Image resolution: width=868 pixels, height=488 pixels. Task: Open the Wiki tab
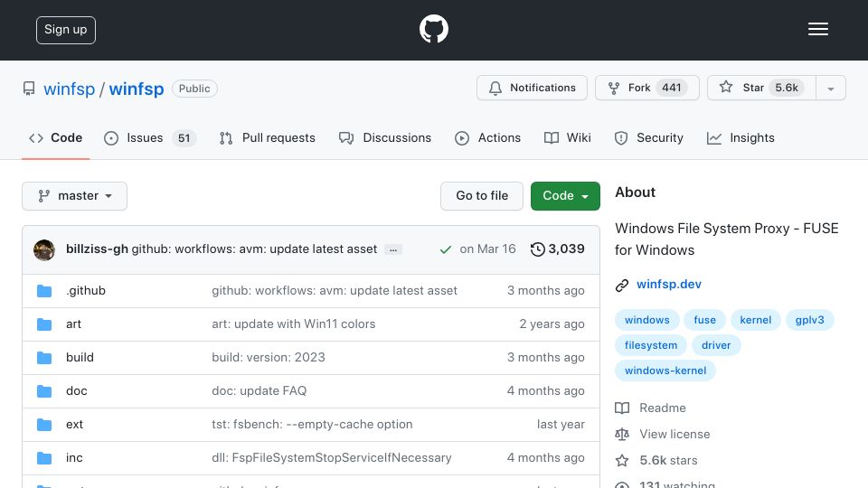(x=568, y=137)
